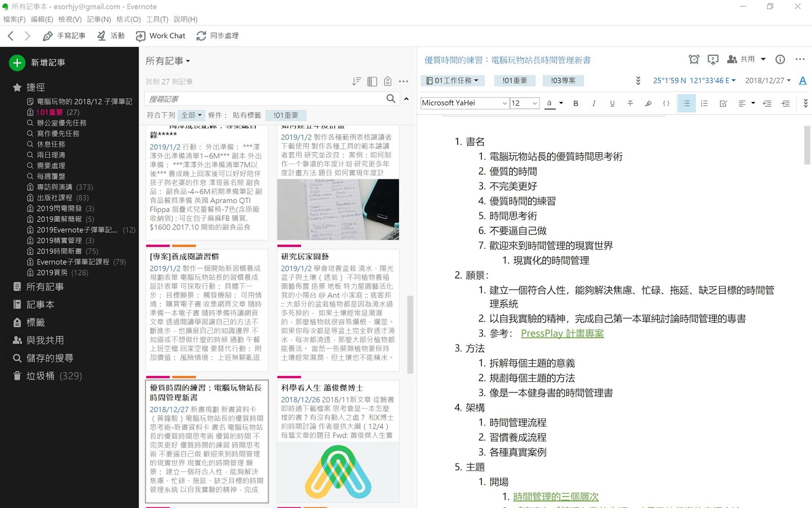
Task: Open 手寫記事 handwriting note
Action: [64, 36]
